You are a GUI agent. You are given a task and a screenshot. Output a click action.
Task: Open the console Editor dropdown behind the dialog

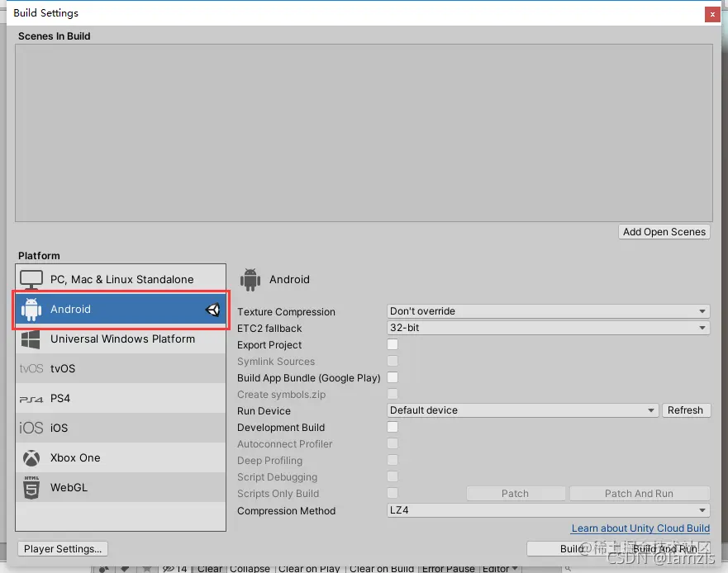tap(500, 569)
